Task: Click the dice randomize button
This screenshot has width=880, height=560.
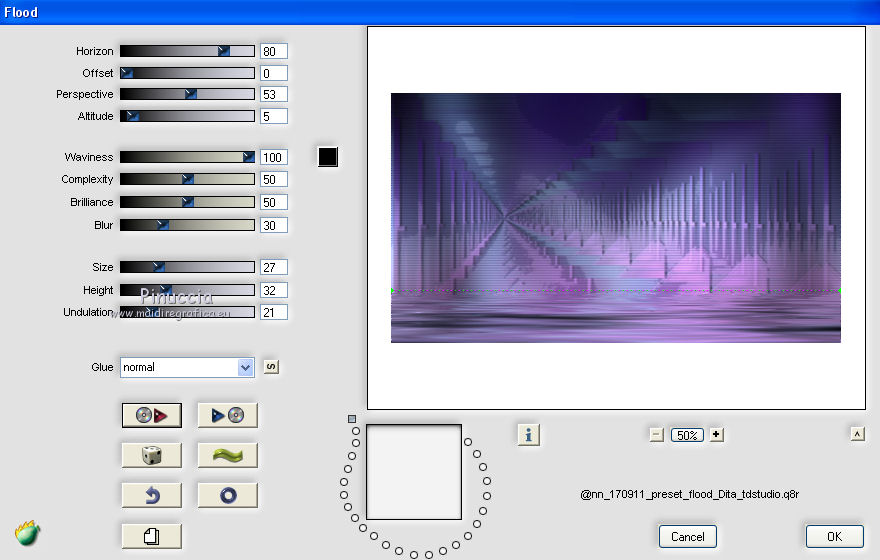Action: 152,455
